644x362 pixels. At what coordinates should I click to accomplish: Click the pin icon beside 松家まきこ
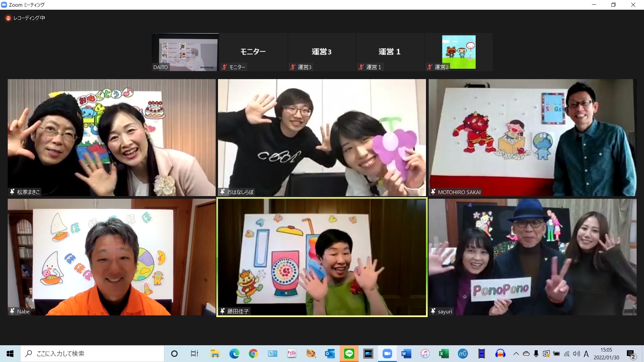12,192
